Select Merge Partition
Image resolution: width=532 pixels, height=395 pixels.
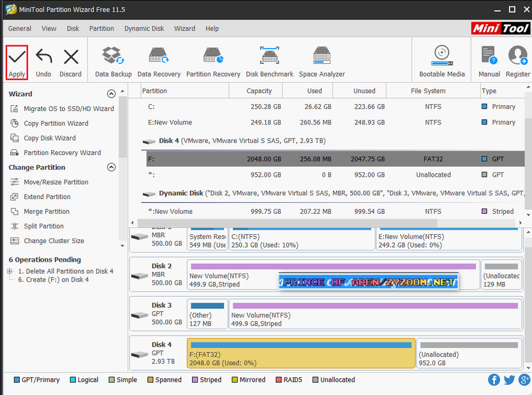40,211
